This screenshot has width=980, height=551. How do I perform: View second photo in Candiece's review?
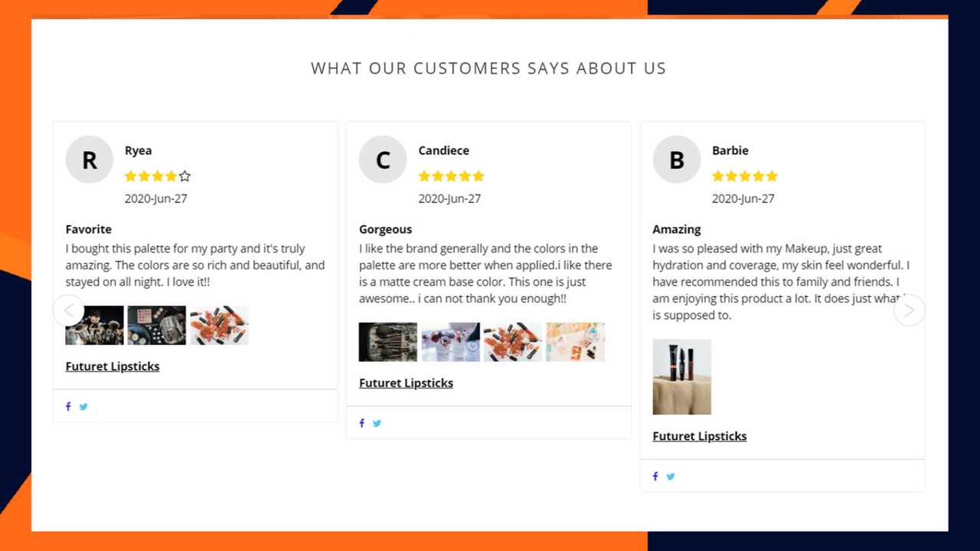(450, 342)
